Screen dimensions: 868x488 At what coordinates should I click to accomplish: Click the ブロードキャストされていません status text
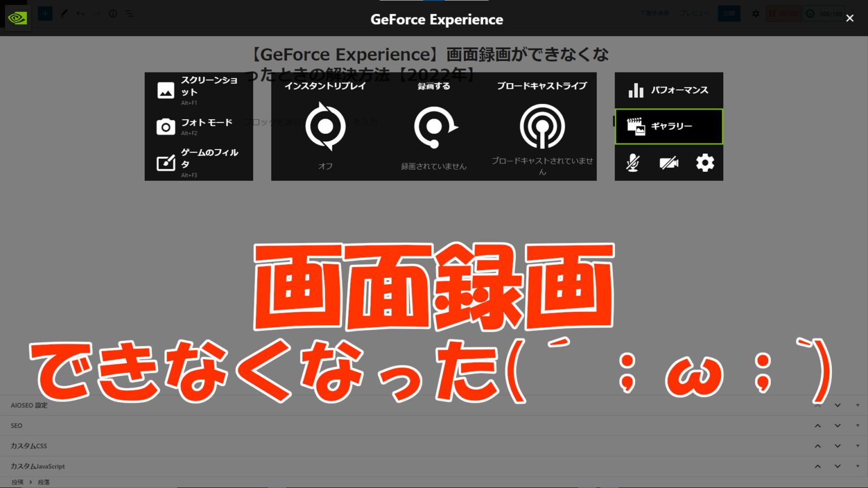click(x=542, y=166)
